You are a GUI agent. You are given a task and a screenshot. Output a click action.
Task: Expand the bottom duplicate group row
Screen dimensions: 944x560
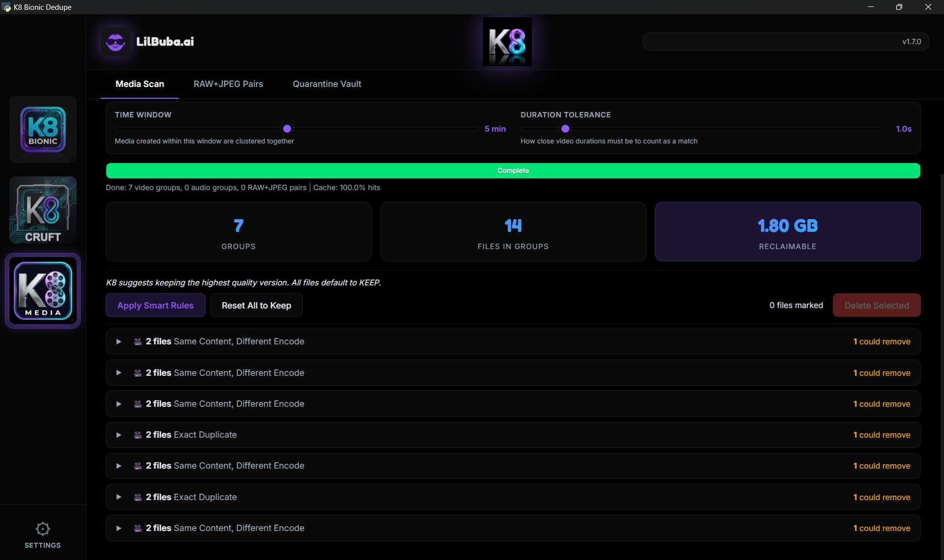tap(118, 528)
